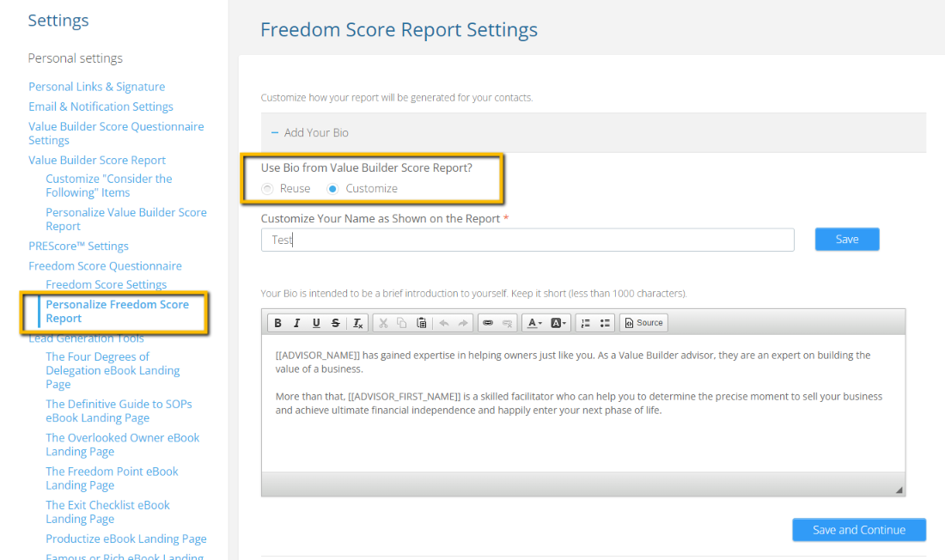Select the Customize radio option

(332, 189)
